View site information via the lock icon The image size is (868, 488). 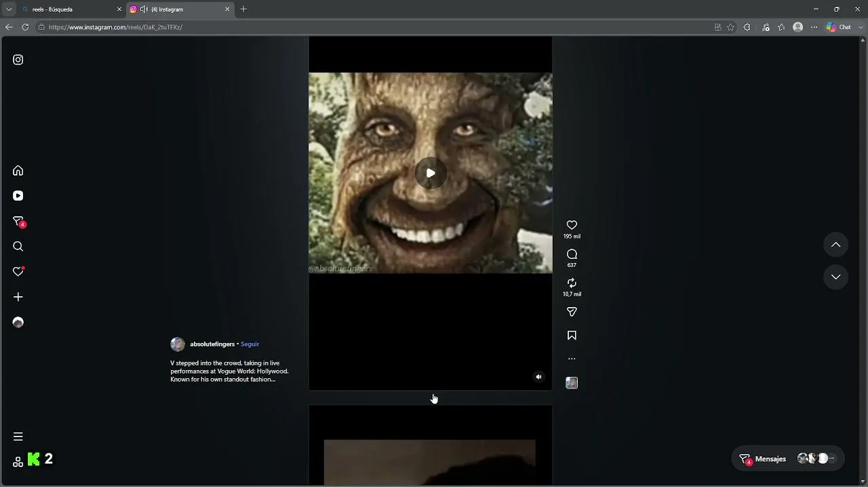pyautogui.click(x=41, y=27)
